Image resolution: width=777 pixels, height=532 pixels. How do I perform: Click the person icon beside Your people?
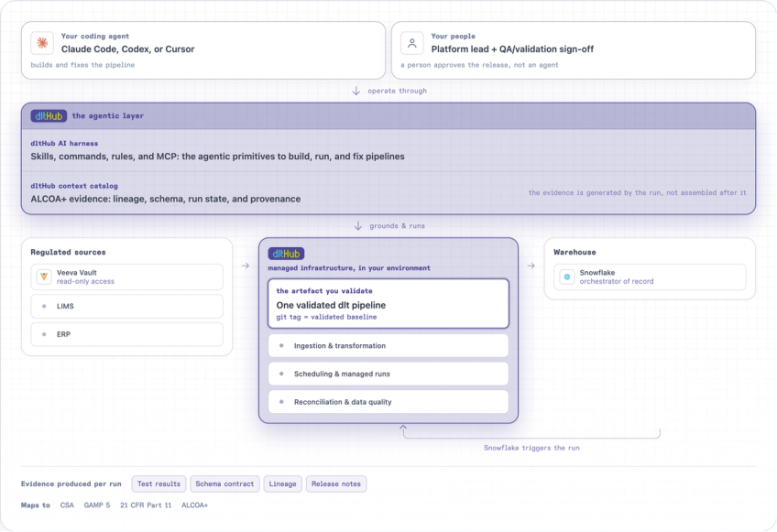[x=411, y=43]
